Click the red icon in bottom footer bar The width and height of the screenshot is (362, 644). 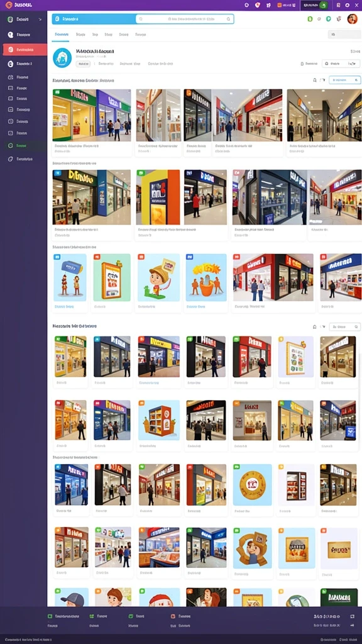point(173,616)
